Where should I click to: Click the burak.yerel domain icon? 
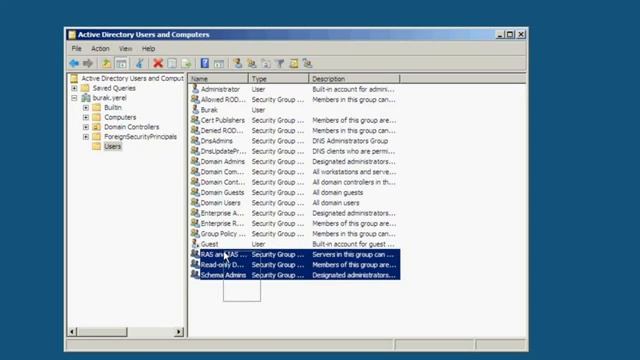(x=86, y=98)
